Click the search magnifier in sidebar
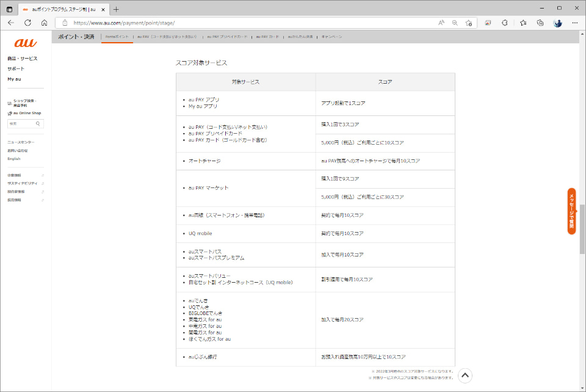 38,124
